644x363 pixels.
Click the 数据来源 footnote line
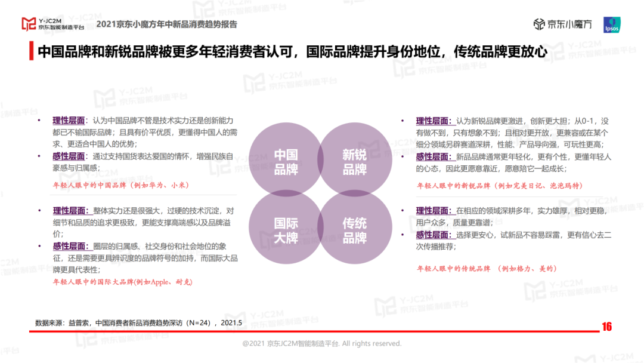(138, 323)
